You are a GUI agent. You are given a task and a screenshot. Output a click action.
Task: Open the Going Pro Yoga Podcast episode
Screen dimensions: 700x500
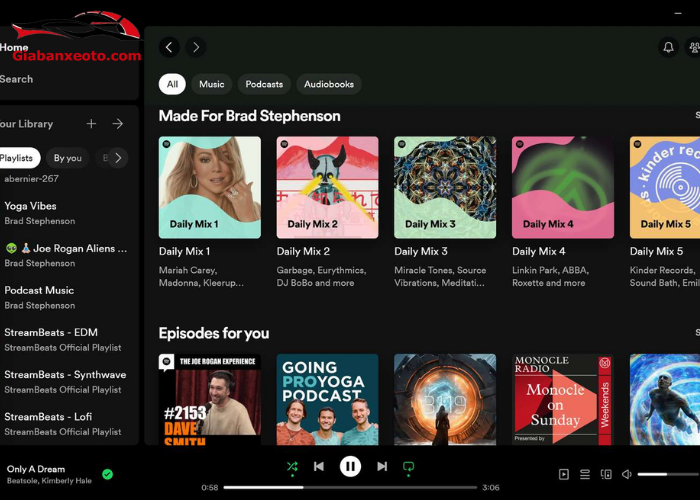328,400
